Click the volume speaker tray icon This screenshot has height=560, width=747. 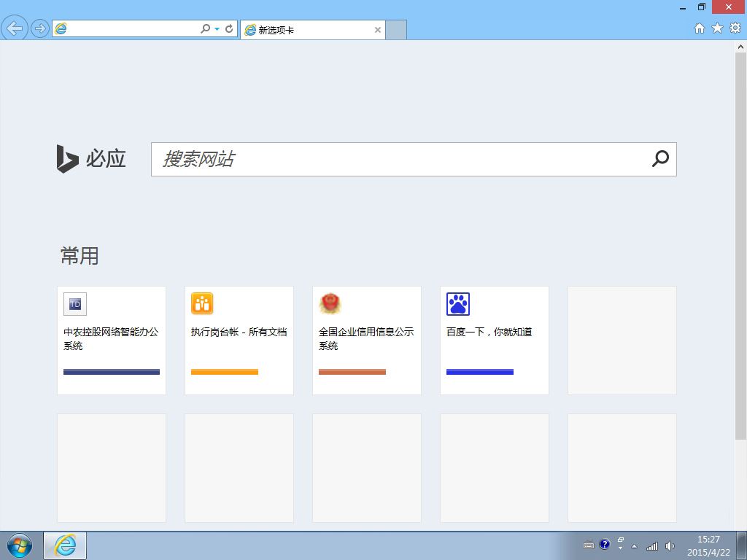[x=670, y=546]
